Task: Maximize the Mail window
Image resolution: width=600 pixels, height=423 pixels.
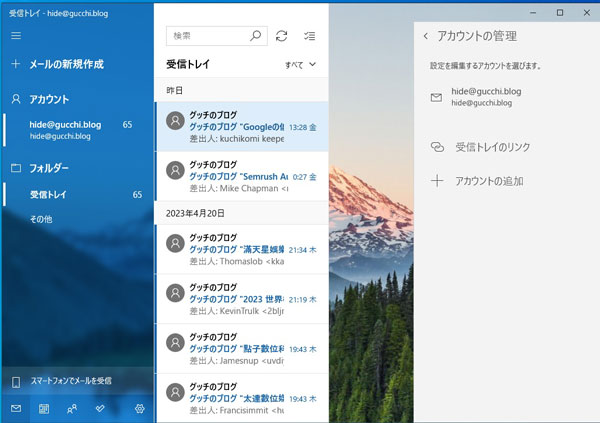Action: click(559, 13)
